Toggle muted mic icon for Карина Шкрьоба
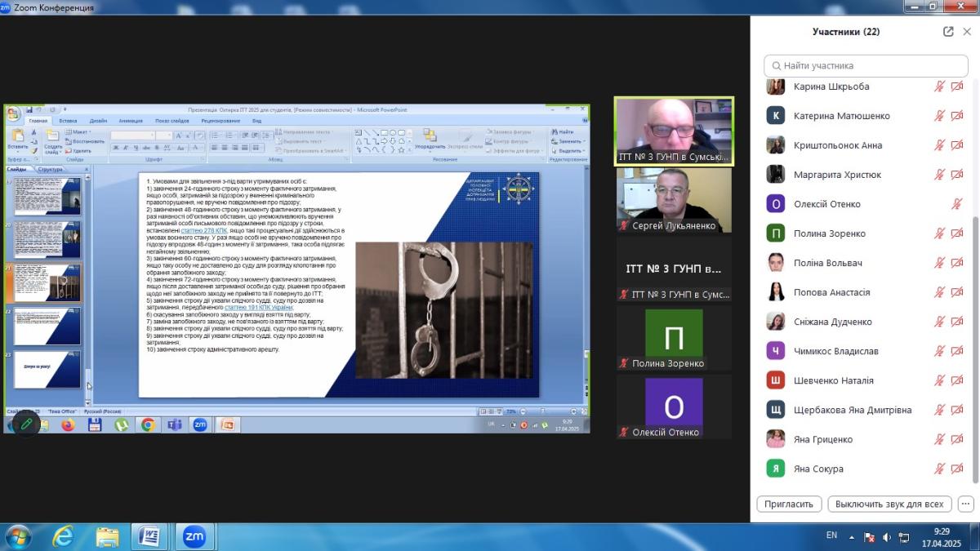This screenshot has width=980, height=551. tap(940, 87)
